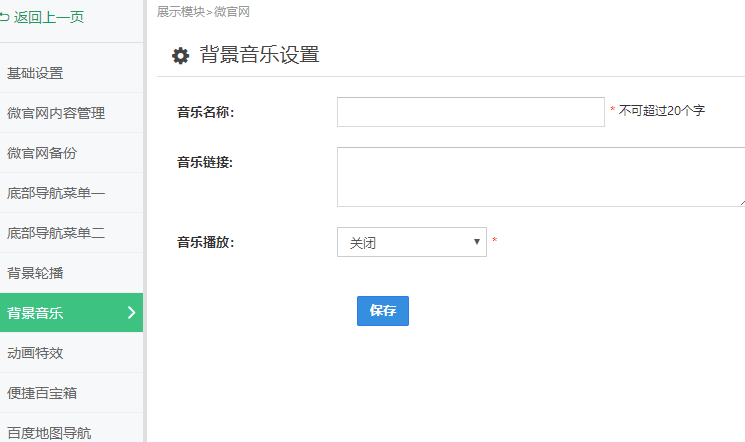Screen dimensions: 745x442
Task: Click into the 音乐名称 text field
Action: pyautogui.click(x=470, y=112)
